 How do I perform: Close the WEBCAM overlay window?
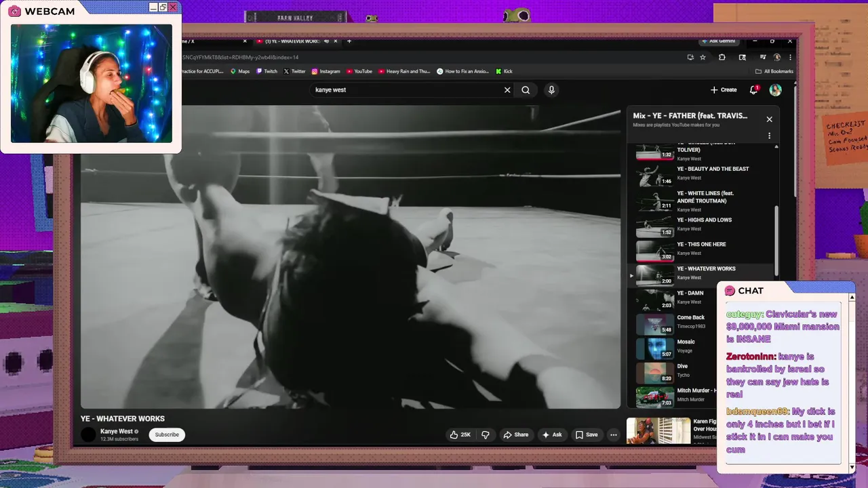point(173,7)
